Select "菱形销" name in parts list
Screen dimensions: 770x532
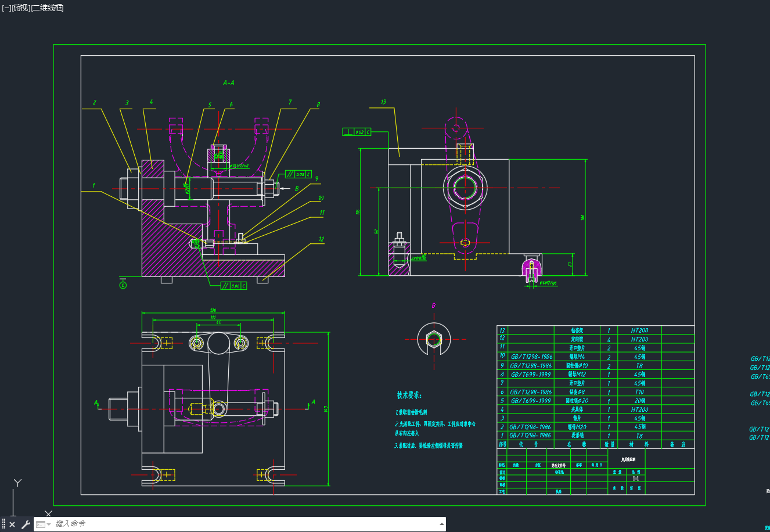click(577, 436)
